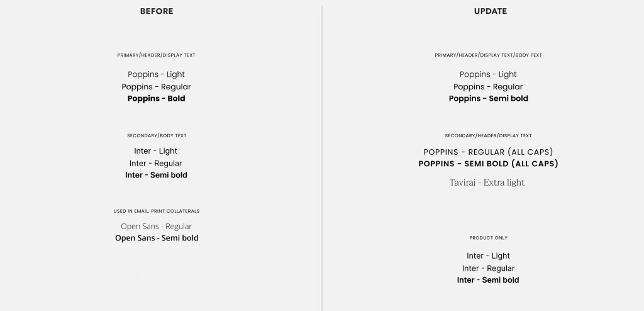Click 'Inter - Light' in the Before column

pyautogui.click(x=156, y=151)
